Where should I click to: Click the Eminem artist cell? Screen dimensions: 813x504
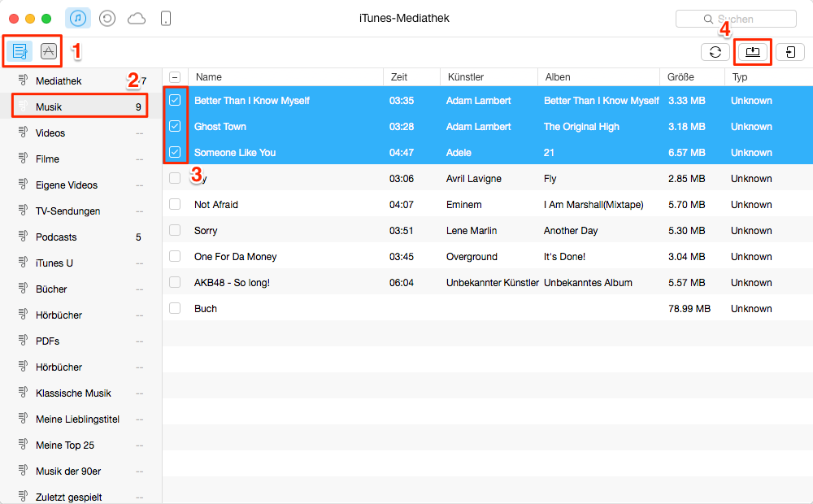pos(463,204)
